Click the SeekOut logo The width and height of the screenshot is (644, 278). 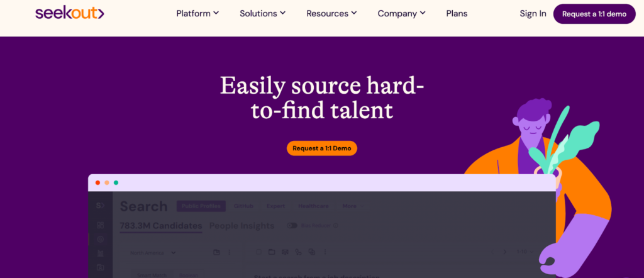click(x=70, y=13)
